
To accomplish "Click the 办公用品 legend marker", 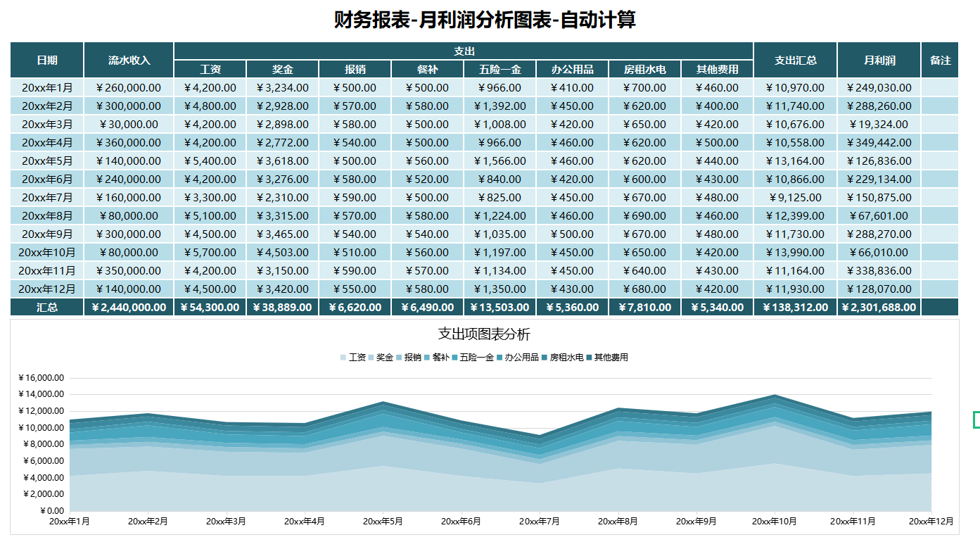I will pyautogui.click(x=499, y=357).
